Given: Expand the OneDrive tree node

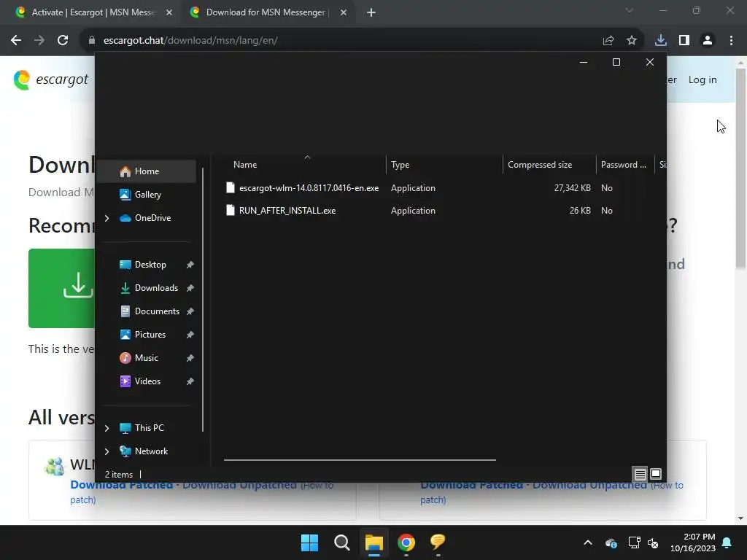Looking at the screenshot, I should click(107, 218).
